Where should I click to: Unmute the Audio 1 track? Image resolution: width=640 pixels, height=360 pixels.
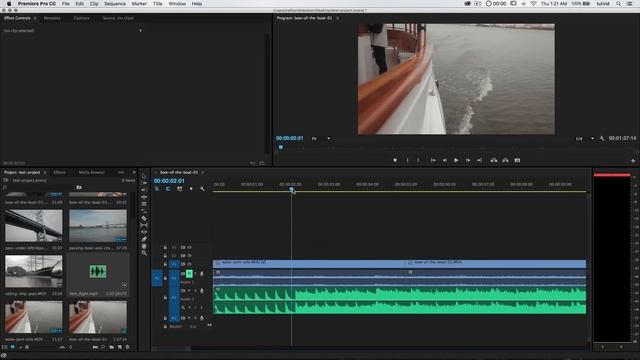(x=189, y=274)
